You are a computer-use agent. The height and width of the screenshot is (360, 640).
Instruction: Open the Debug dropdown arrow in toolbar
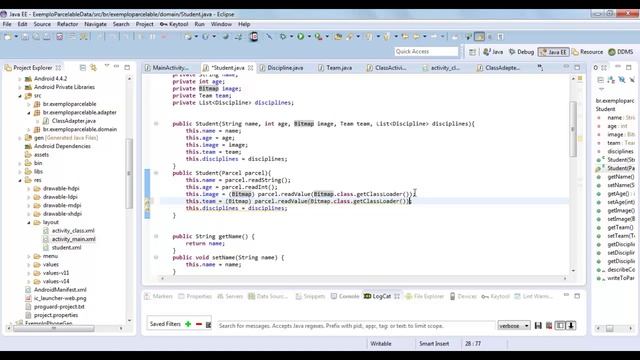point(291,37)
